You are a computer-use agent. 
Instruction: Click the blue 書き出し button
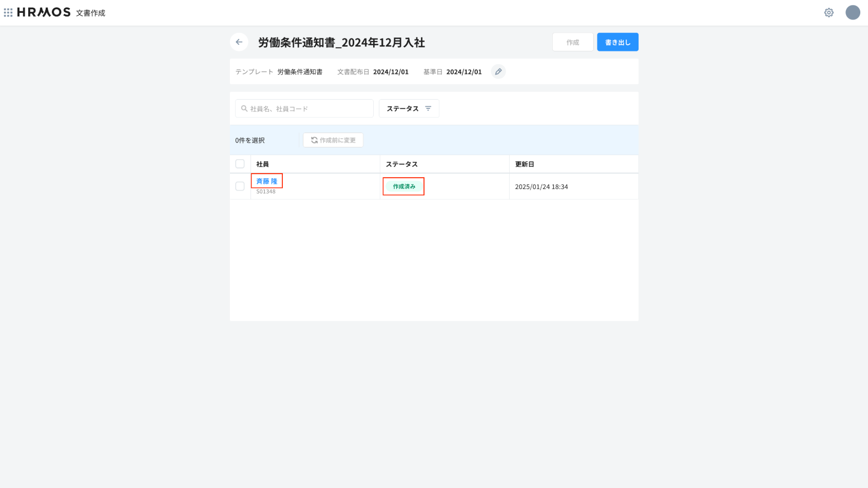pyautogui.click(x=617, y=42)
